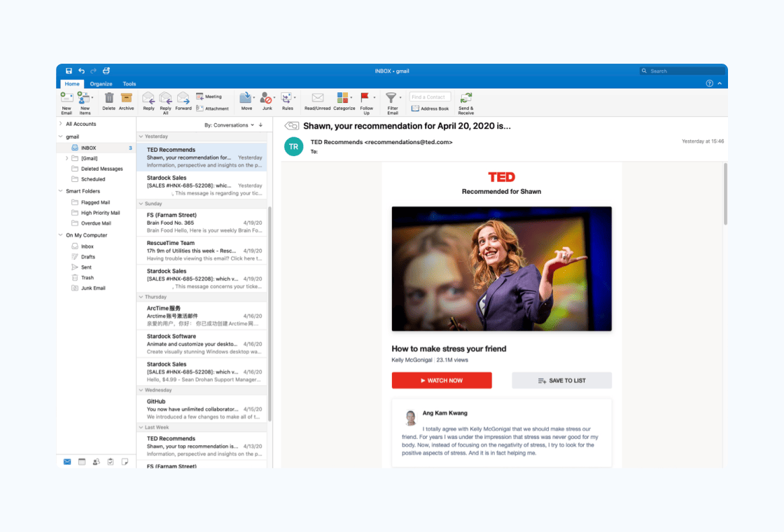Open the High Priority Mail folder

tap(100, 213)
